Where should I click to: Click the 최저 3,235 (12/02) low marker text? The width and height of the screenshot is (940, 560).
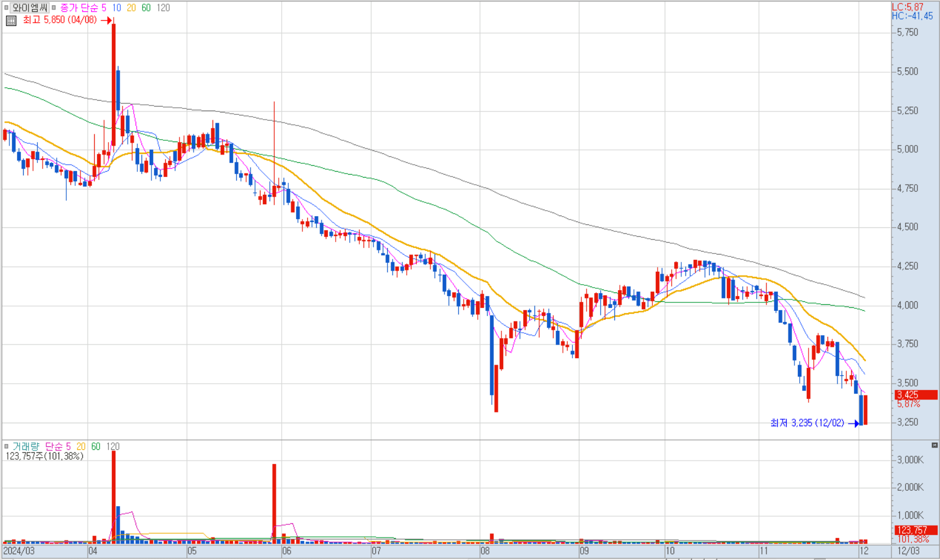[x=807, y=423]
